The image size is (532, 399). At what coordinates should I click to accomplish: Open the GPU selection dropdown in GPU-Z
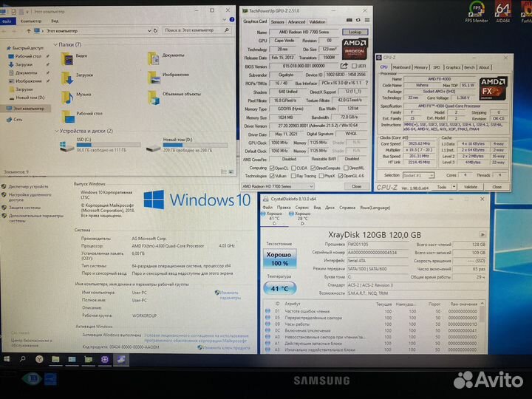[x=278, y=186]
